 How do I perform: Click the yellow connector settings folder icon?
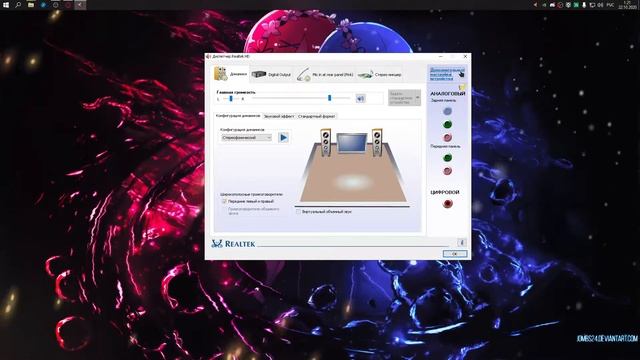pyautogui.click(x=462, y=87)
